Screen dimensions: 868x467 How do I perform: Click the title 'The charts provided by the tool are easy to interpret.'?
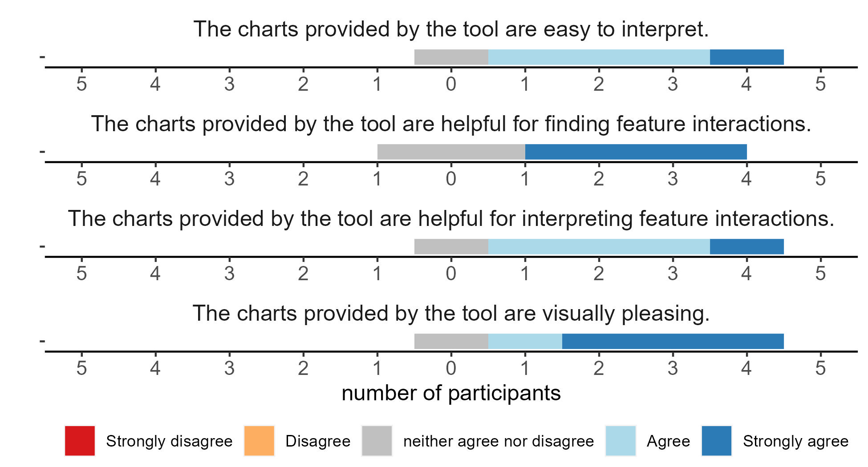451,29
